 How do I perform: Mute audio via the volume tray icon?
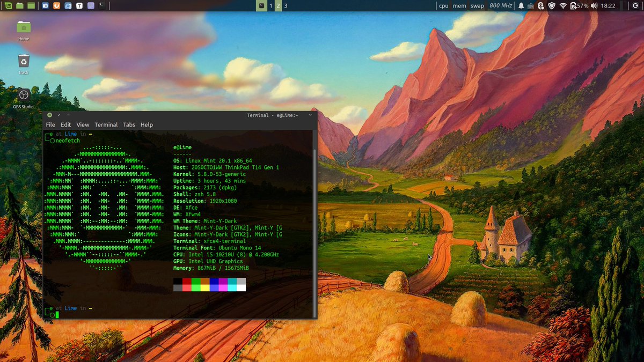click(x=594, y=5)
